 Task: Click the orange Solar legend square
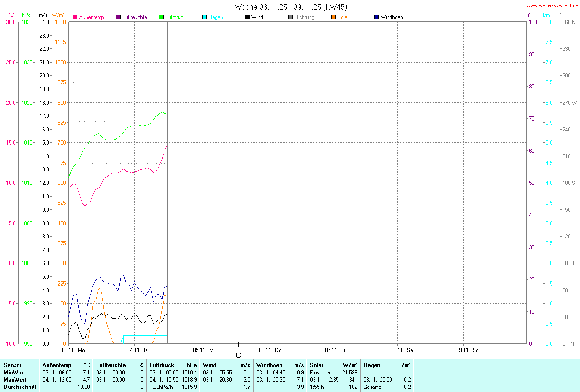(x=333, y=17)
